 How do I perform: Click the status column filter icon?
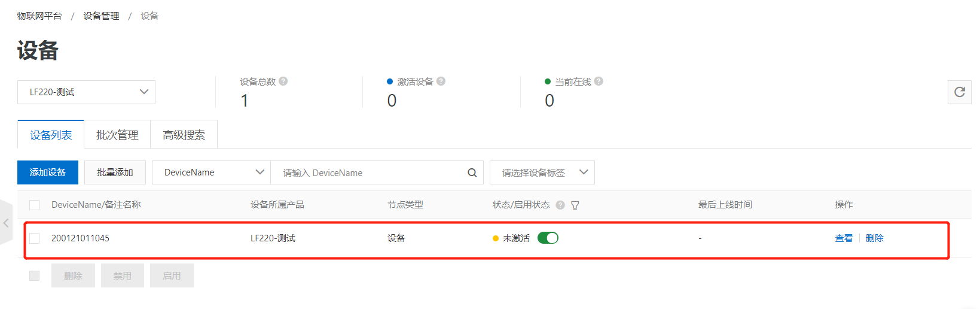[x=575, y=205]
